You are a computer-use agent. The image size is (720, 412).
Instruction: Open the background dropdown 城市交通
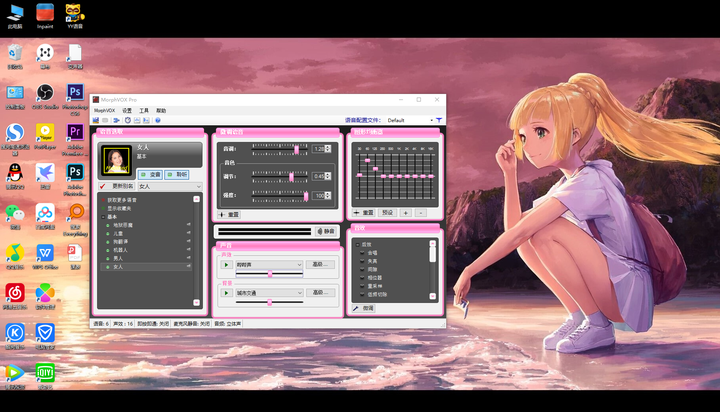(269, 293)
